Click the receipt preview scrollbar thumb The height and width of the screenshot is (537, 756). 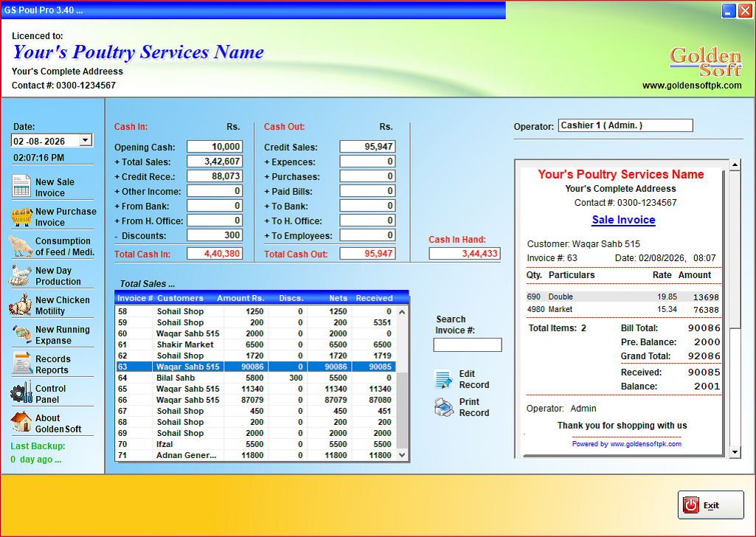735,249
